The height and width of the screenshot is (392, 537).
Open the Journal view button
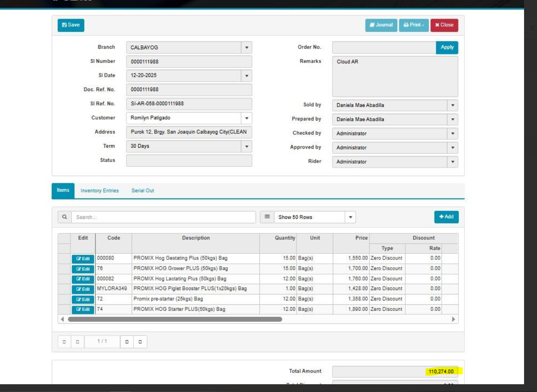coord(381,25)
